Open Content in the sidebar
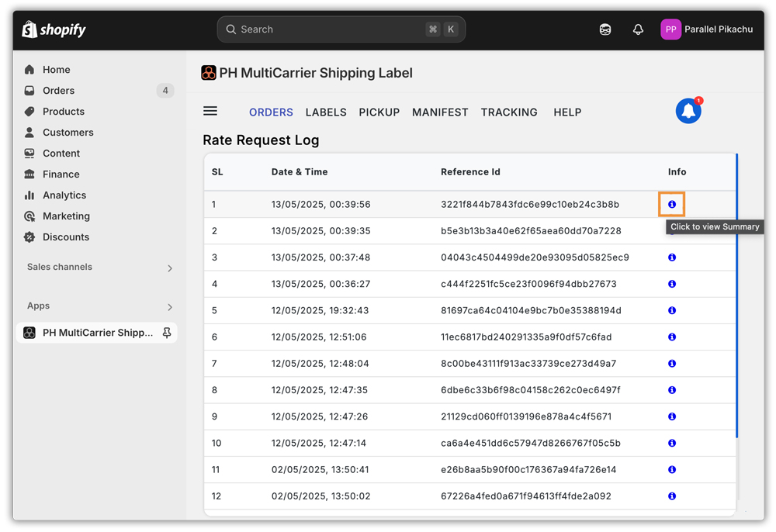776x532 pixels. 61,154
